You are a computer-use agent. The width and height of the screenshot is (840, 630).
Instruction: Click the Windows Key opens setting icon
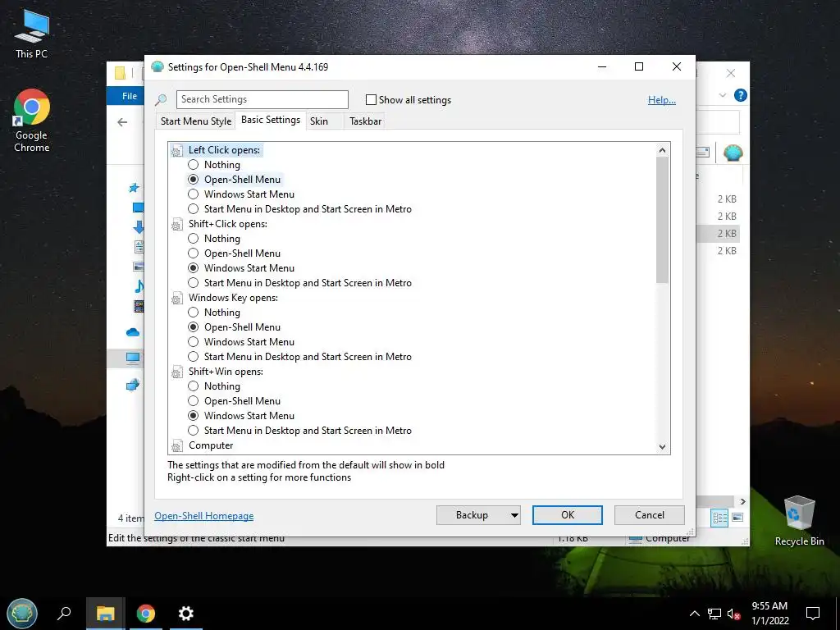tap(177, 299)
